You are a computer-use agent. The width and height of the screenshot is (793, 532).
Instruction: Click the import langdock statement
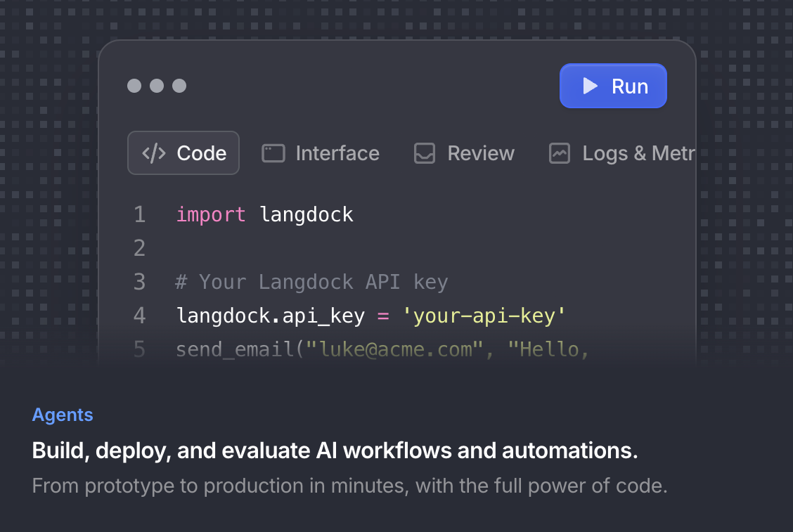[264, 214]
